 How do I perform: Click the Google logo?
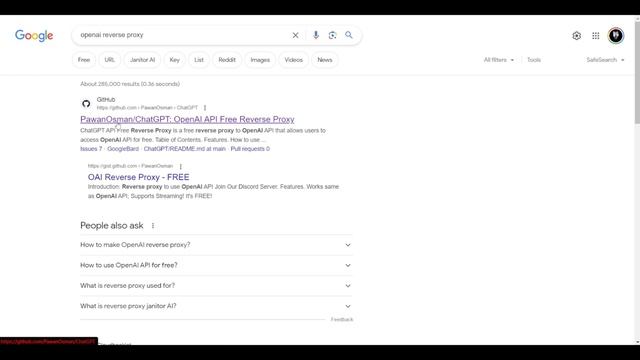click(x=34, y=36)
